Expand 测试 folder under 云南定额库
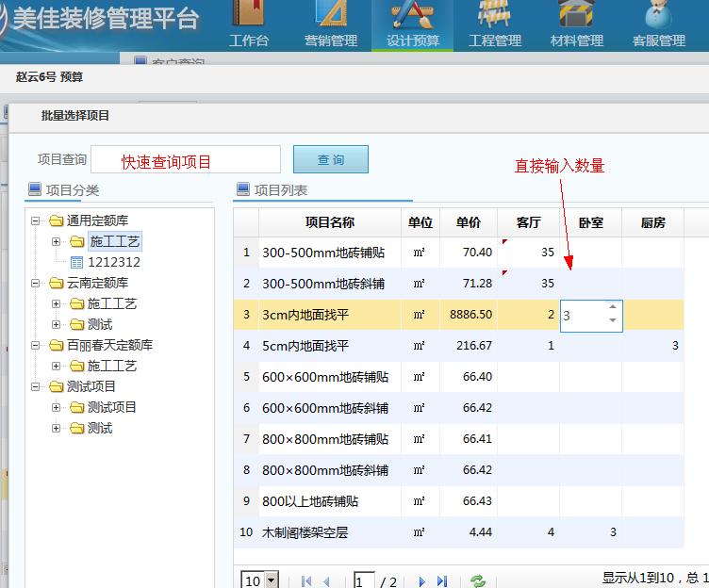The height and width of the screenshot is (588, 709). point(56,324)
